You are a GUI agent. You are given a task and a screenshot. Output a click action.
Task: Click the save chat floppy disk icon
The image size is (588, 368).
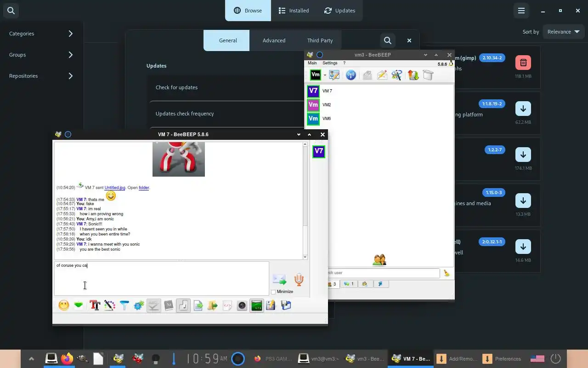[286, 305]
